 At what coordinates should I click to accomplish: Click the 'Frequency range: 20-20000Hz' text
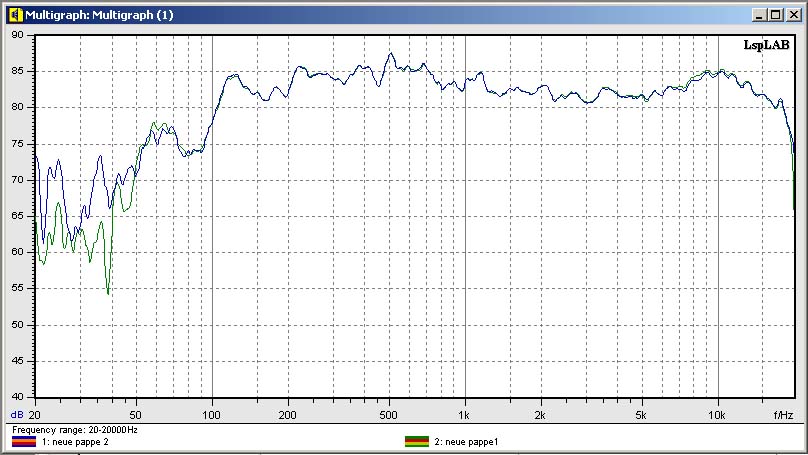[75, 430]
